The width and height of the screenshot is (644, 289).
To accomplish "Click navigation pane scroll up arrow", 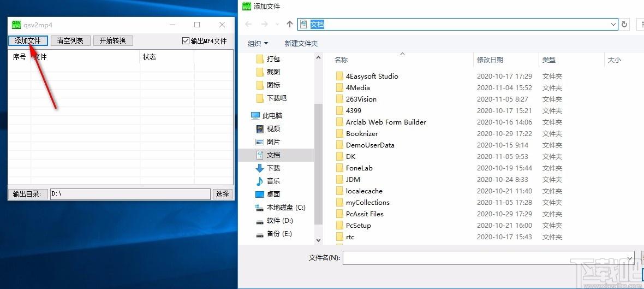I will (318, 58).
